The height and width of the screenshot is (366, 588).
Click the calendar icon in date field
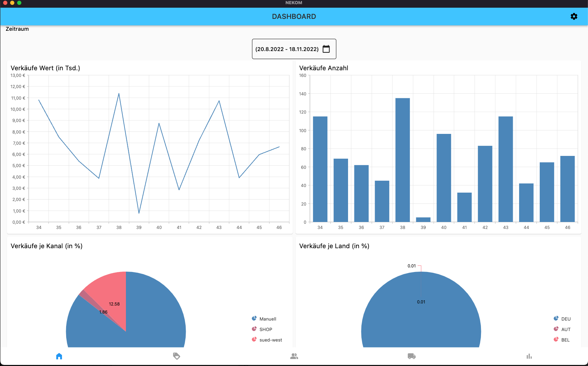point(326,49)
